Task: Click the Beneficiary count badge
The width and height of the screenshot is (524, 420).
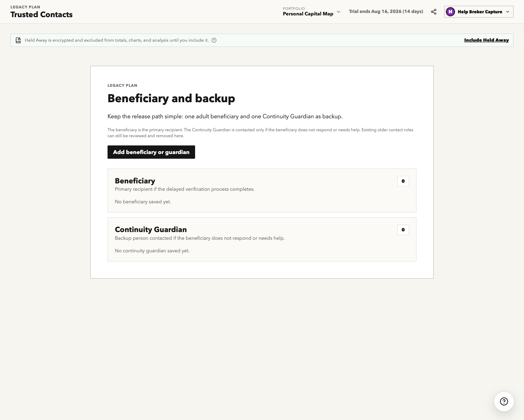Action: click(403, 181)
